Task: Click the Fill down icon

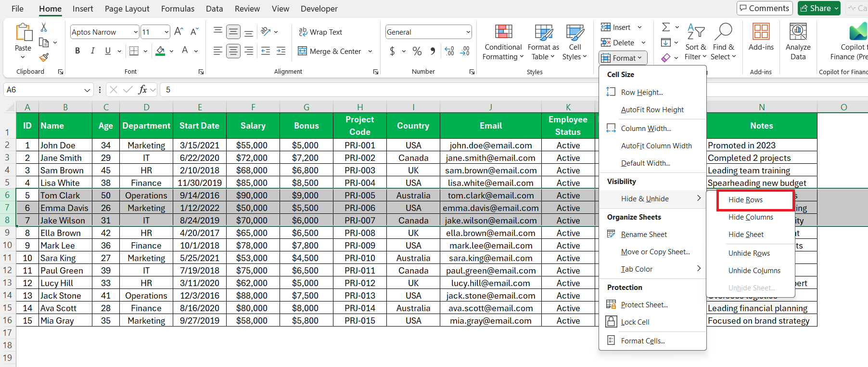Action: (x=666, y=42)
